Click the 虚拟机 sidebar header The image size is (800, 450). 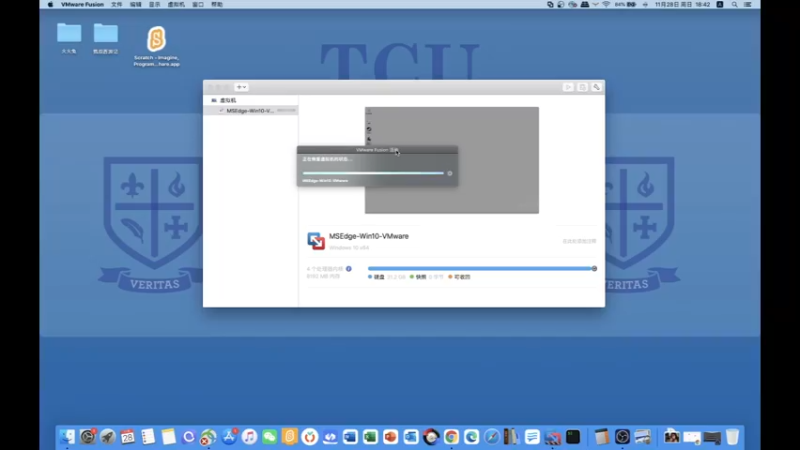point(228,101)
